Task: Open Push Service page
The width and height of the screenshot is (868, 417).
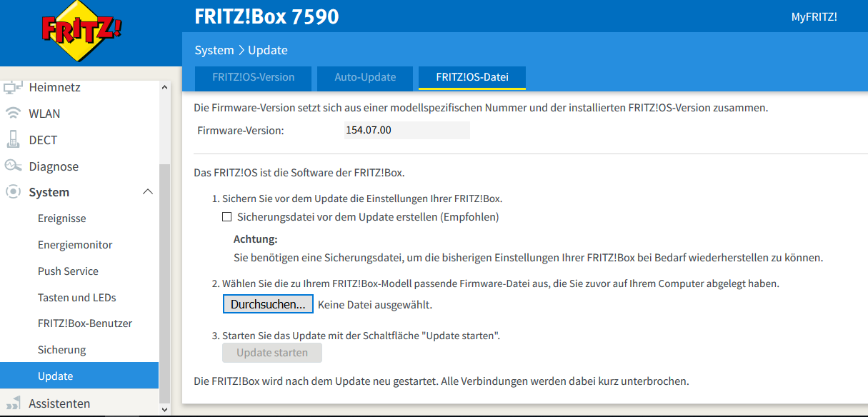Action: [68, 271]
